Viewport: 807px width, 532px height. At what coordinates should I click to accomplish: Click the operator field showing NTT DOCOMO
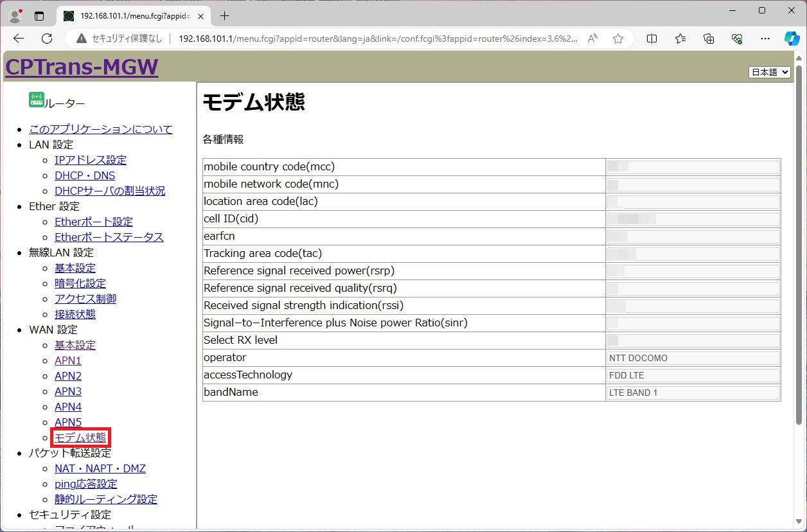[693, 358]
